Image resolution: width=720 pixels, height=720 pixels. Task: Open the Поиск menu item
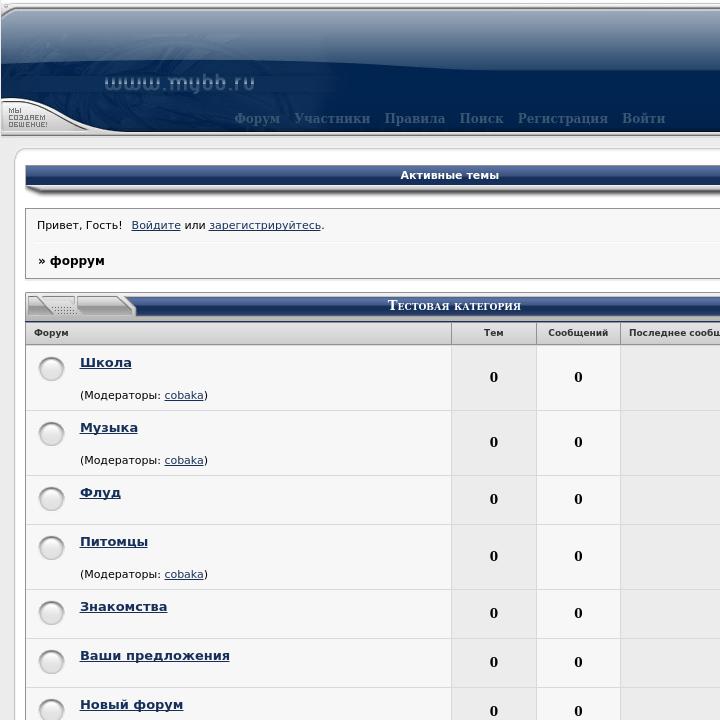481,118
